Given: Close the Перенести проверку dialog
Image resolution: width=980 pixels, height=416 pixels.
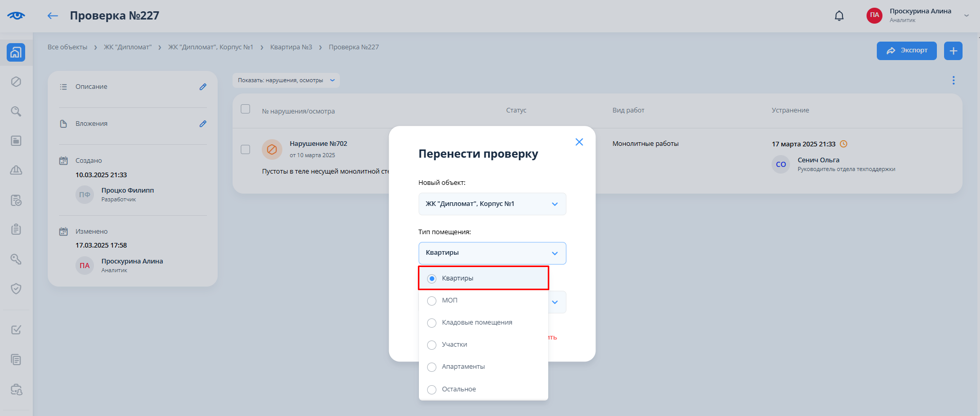Looking at the screenshot, I should (x=579, y=142).
